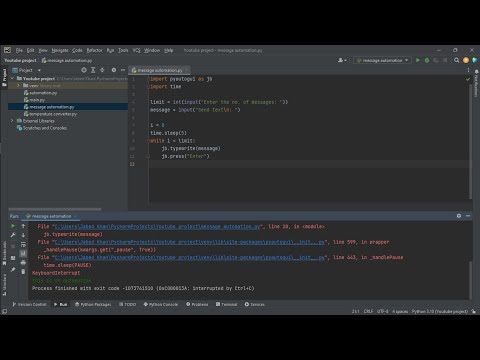Pin the Run tab with pin icon
The image size is (480, 360).
tap(13, 269)
